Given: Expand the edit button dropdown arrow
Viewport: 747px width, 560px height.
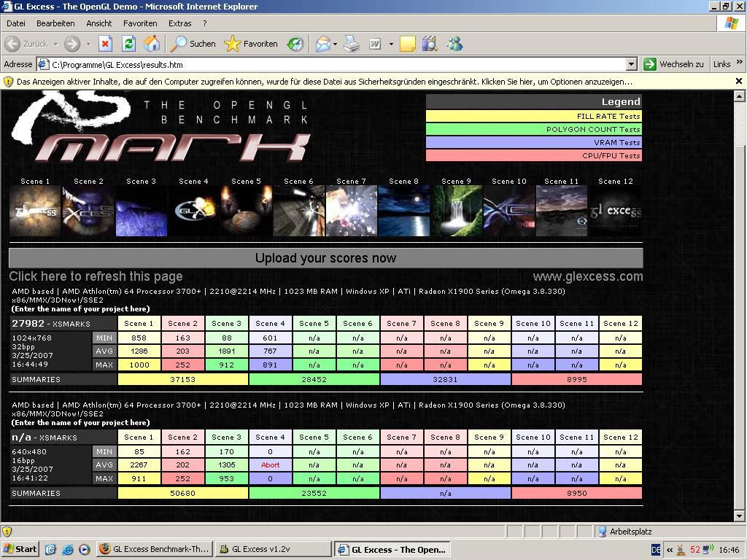Looking at the screenshot, I should click(x=391, y=44).
